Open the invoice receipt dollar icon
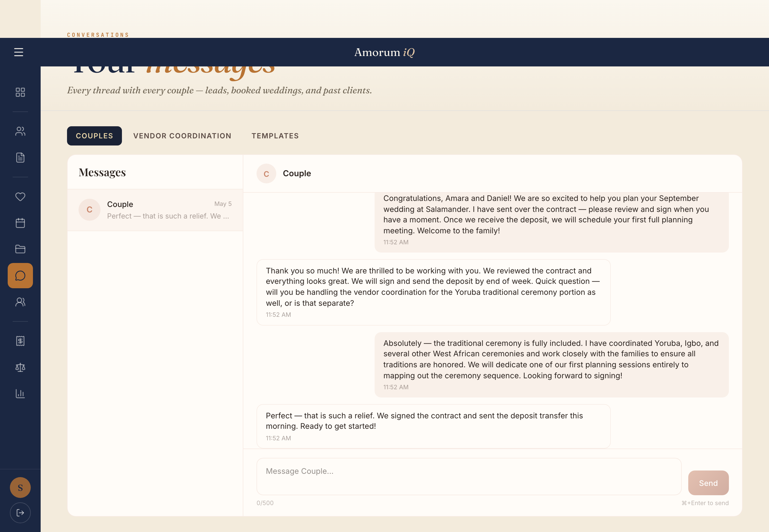This screenshot has height=532, width=769. (20, 341)
